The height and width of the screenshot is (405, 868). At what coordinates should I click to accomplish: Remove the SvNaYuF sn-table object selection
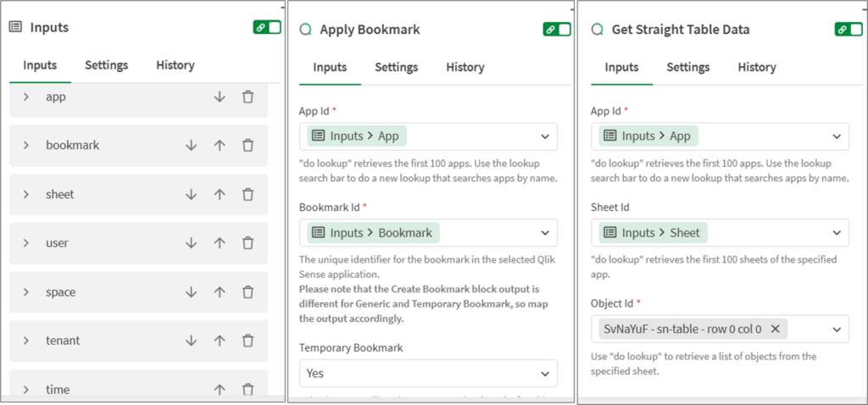click(x=775, y=329)
